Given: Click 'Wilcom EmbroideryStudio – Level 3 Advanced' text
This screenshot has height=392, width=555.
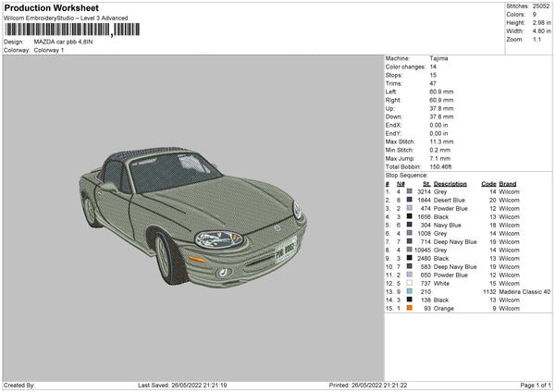Looking at the screenshot, I should [66, 18].
